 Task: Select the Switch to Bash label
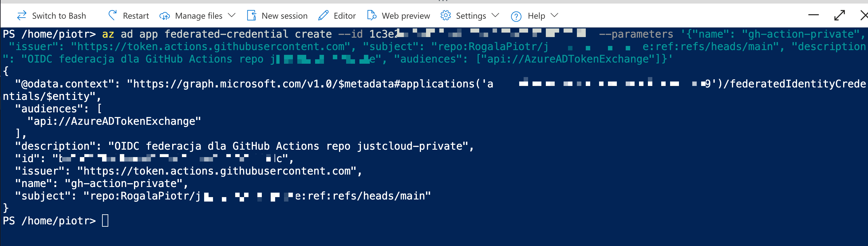click(59, 16)
